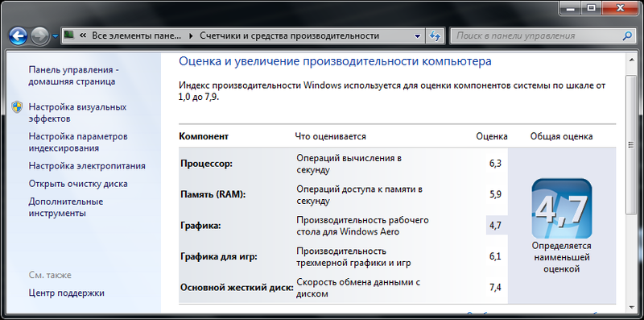The width and height of the screenshot is (644, 320).
Task: Click the vertical scrollbar thumb
Action: pyautogui.click(x=630, y=144)
